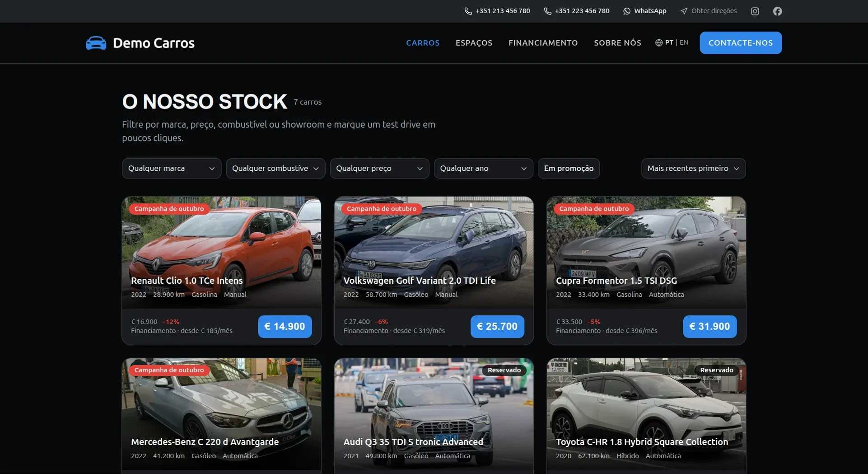
Task: Click the phone icon beside +351 213 456 780
Action: tap(468, 11)
